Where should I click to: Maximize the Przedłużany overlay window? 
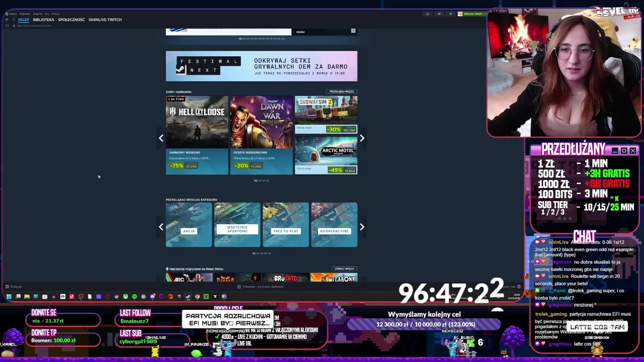tap(624, 151)
